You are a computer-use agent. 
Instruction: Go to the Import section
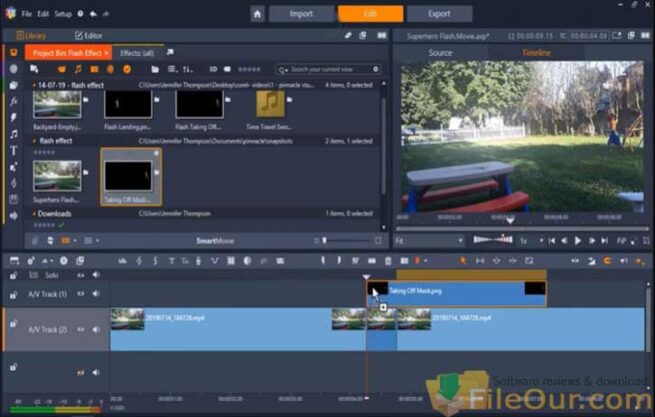pyautogui.click(x=302, y=14)
